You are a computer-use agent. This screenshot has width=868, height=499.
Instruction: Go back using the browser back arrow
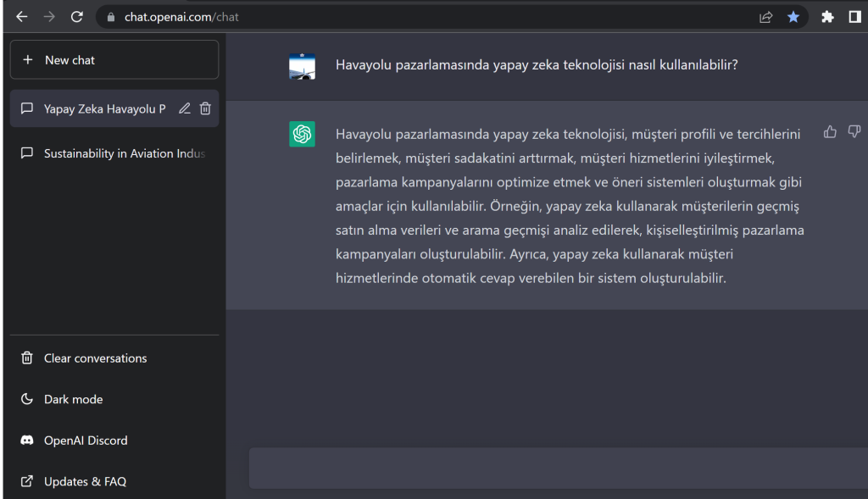(x=21, y=17)
